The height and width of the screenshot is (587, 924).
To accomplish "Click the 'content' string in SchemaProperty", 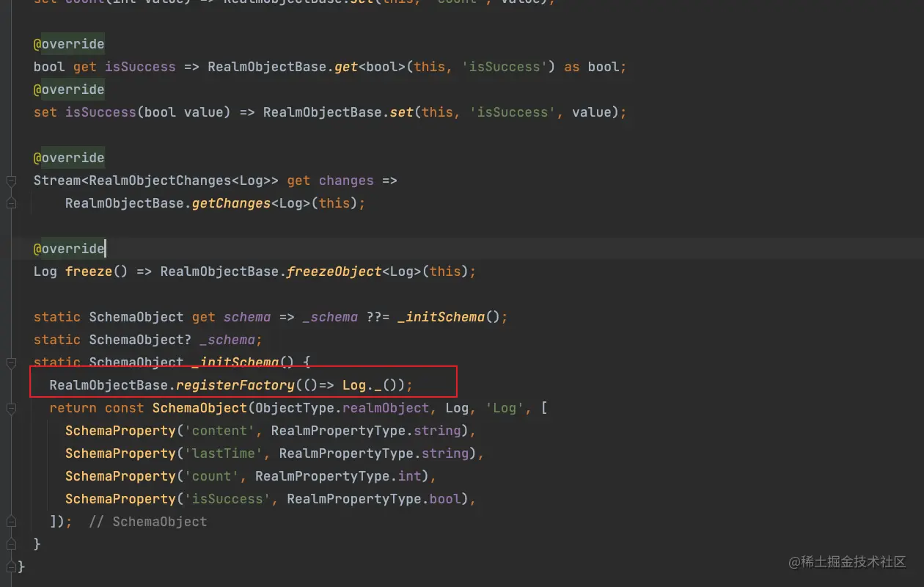I will pos(219,431).
